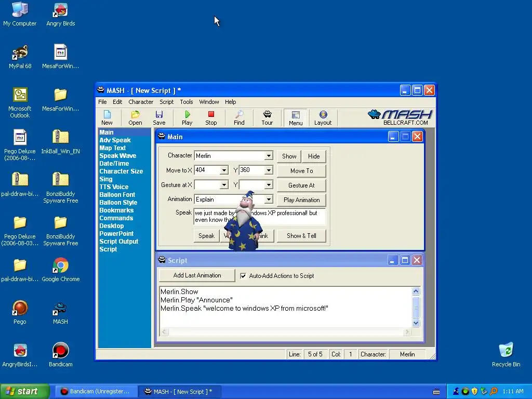Click the script editor scroll down arrow

tap(416, 323)
